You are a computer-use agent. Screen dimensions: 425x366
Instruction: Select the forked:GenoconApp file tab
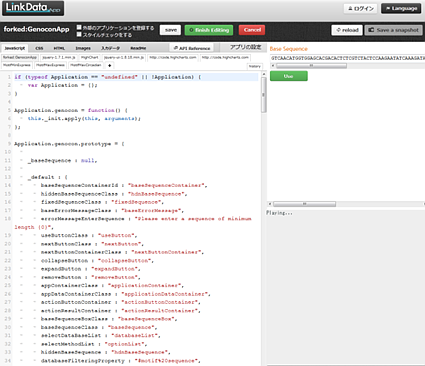pos(20,58)
